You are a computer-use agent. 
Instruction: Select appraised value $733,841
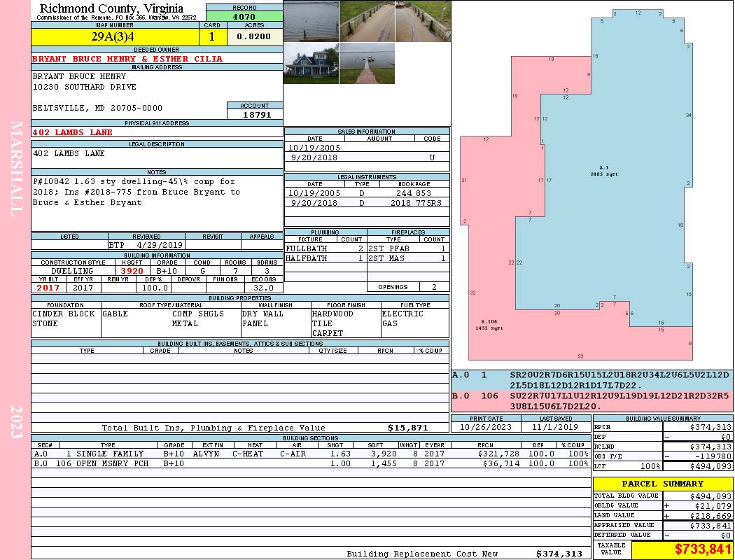(710, 526)
